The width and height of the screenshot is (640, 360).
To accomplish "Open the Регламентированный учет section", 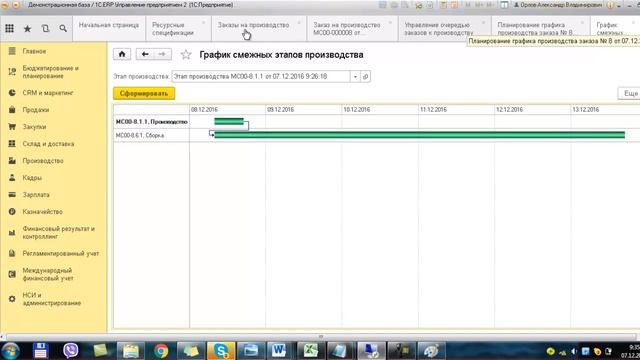I will [61, 253].
